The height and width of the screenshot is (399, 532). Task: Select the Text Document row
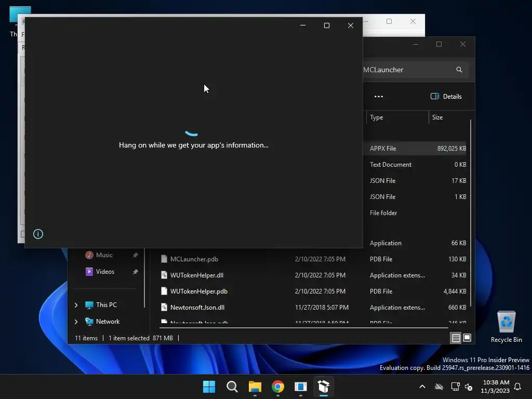tap(416, 165)
